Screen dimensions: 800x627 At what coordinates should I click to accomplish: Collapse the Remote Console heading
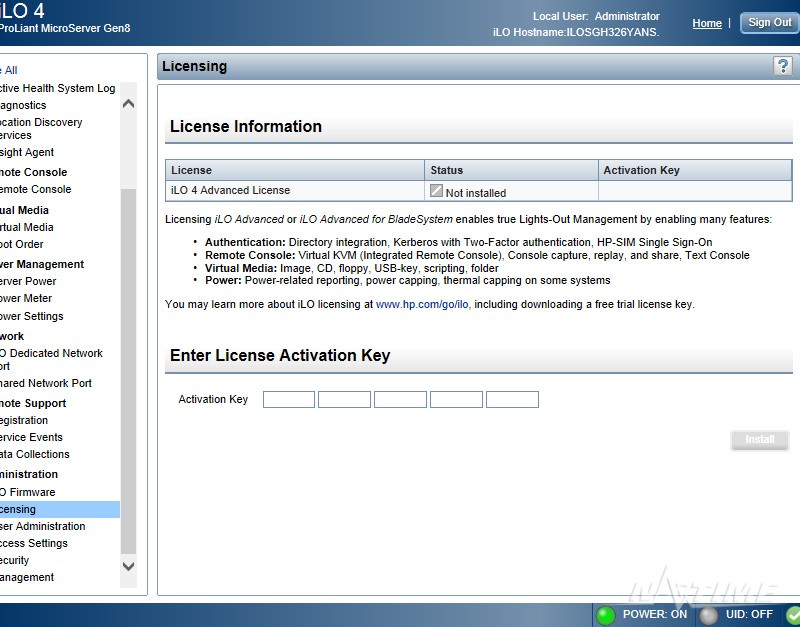click(33, 172)
